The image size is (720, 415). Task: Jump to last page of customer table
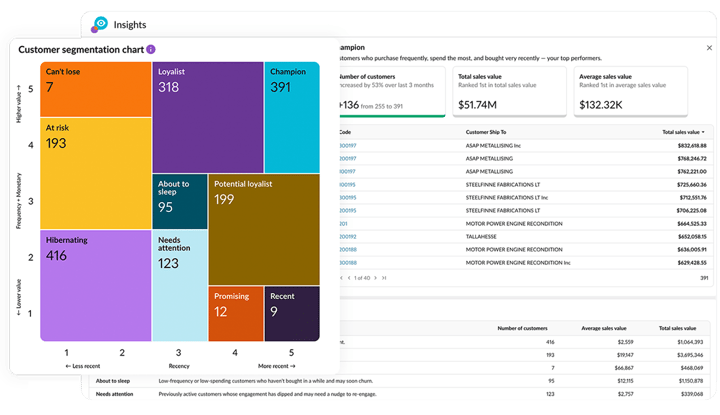(384, 278)
